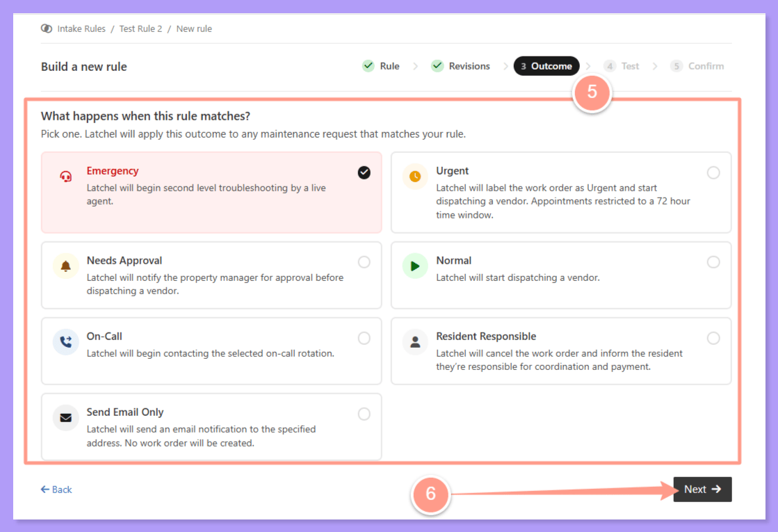Click Send Email Only description about email notification
778x532 pixels.
pyautogui.click(x=201, y=436)
